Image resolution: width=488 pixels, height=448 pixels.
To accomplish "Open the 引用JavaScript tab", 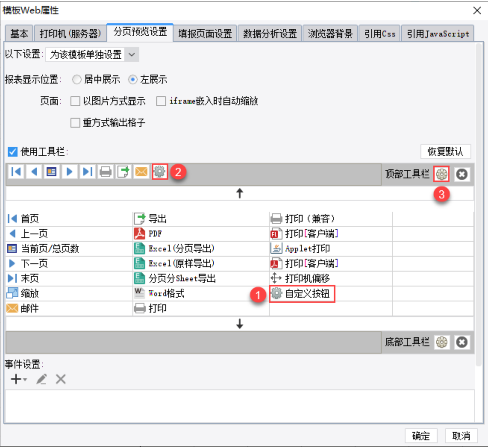I will click(x=438, y=34).
